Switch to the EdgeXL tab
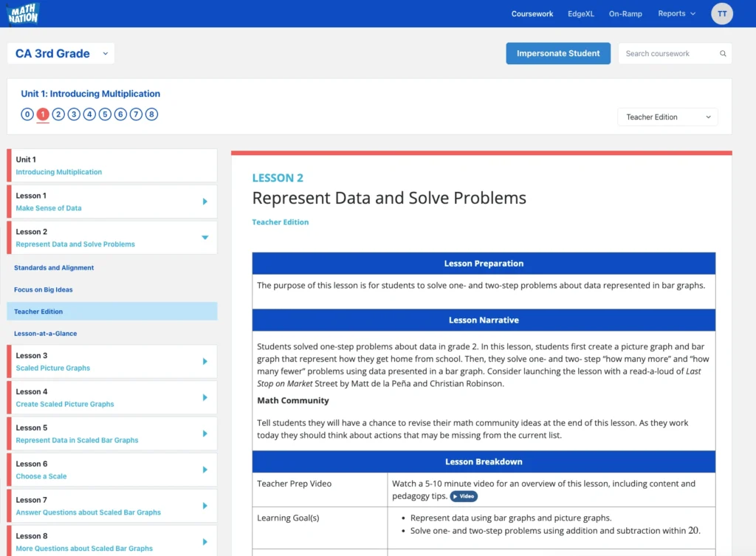This screenshot has height=556, width=756. point(581,13)
